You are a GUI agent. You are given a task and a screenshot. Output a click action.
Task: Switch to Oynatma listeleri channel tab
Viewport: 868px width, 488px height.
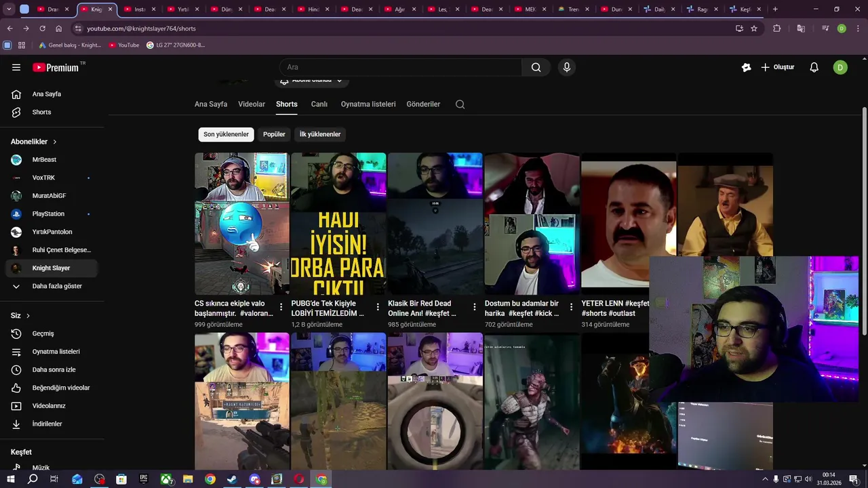368,104
